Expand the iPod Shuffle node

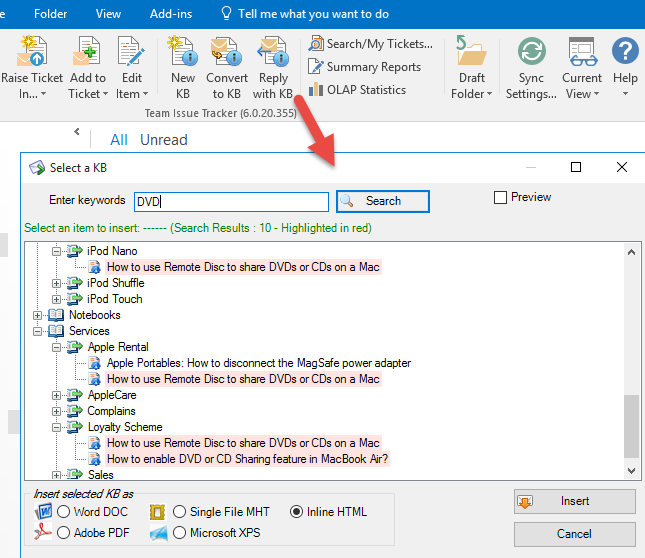[x=56, y=283]
